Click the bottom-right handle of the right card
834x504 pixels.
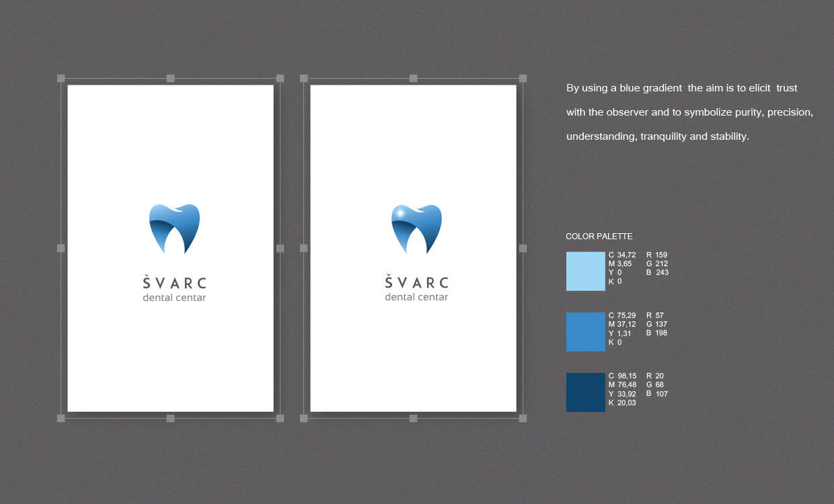tap(523, 418)
